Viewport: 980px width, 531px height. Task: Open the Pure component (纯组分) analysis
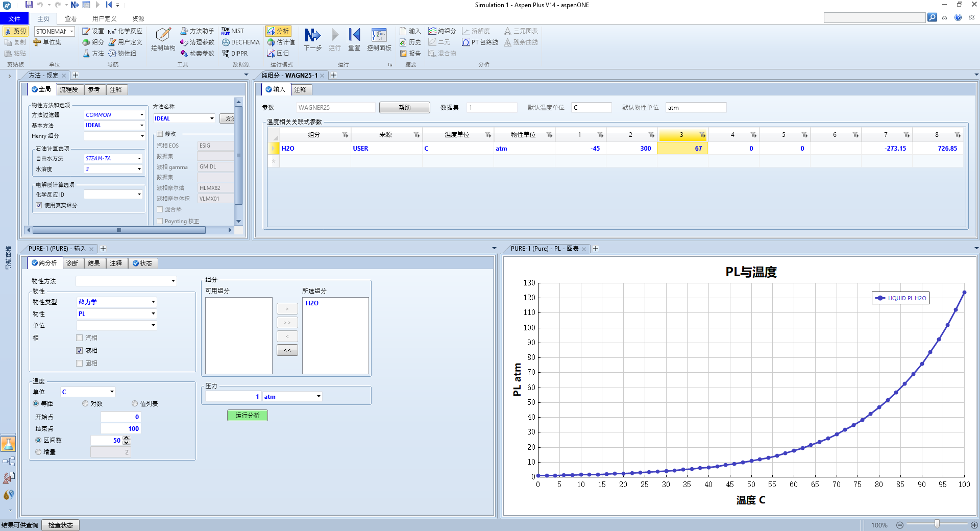(442, 31)
